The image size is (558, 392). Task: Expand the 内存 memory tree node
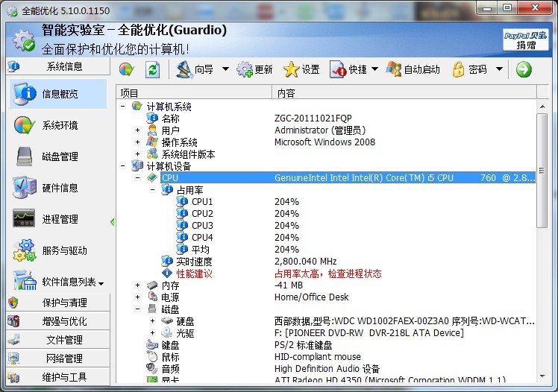(x=137, y=285)
